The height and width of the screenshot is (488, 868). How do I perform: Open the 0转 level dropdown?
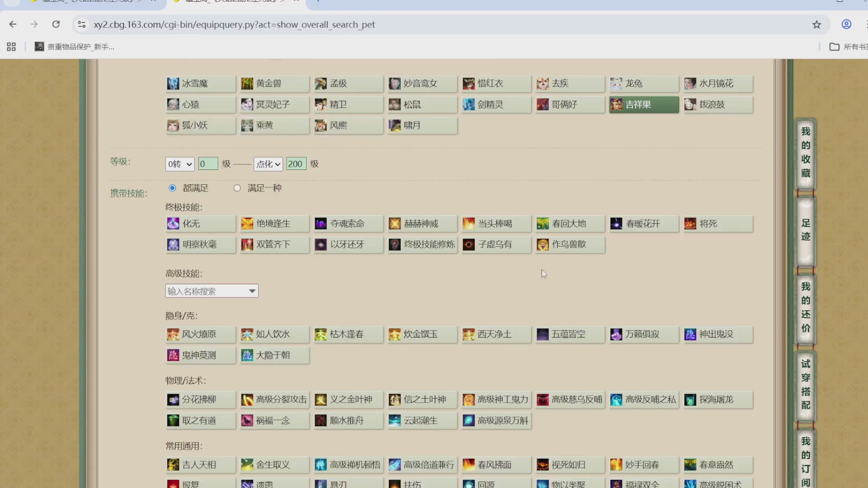tap(179, 164)
